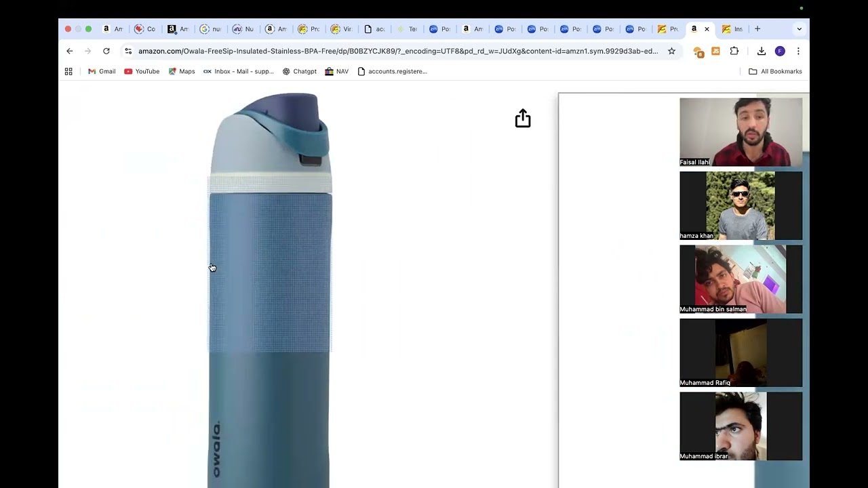This screenshot has height=488, width=868.
Task: Switch to the 'Nu' tab
Action: tap(243, 29)
